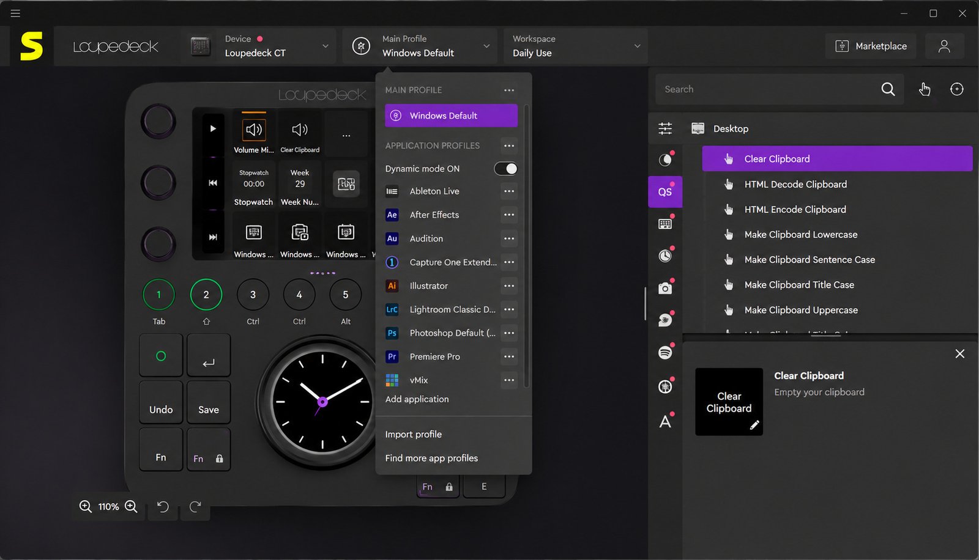The image size is (979, 560).
Task: Click the rotation actions dial icon
Action: point(957,89)
